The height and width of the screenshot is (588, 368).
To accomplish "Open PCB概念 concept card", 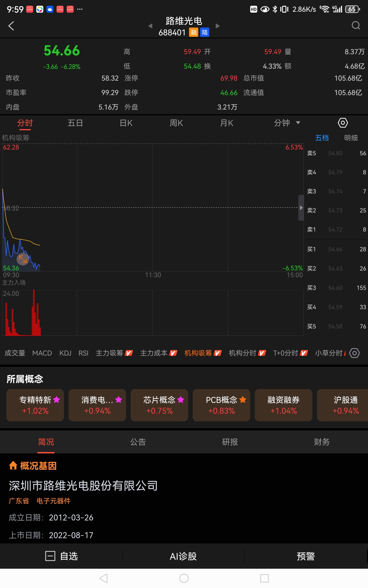I will pos(221,405).
